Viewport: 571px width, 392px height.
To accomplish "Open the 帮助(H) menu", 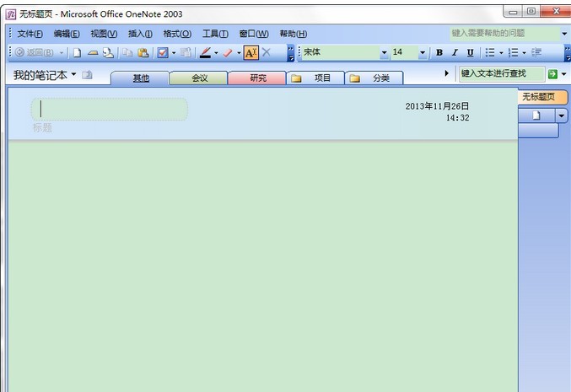I will click(x=294, y=34).
